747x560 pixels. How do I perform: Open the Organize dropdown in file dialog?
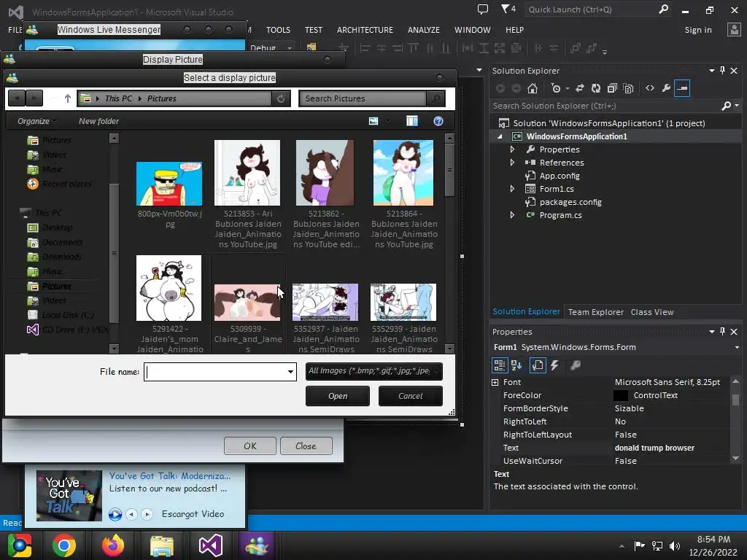(36, 121)
